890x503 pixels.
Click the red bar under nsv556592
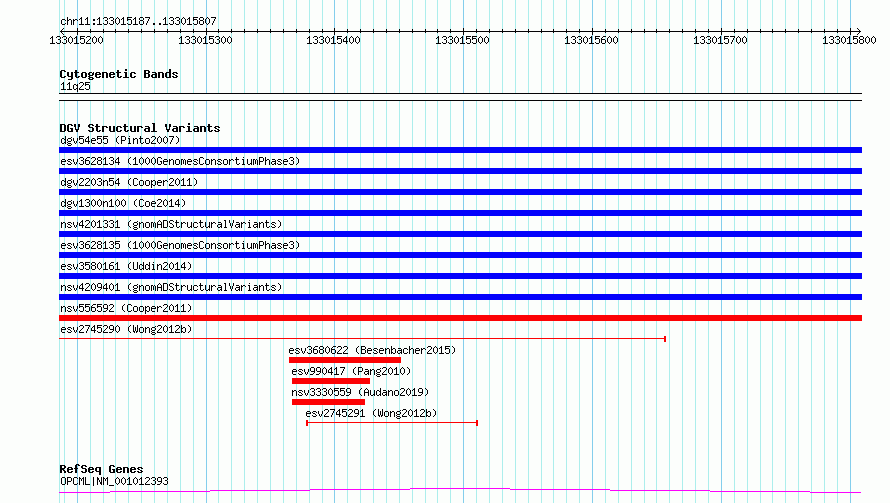tap(460, 318)
